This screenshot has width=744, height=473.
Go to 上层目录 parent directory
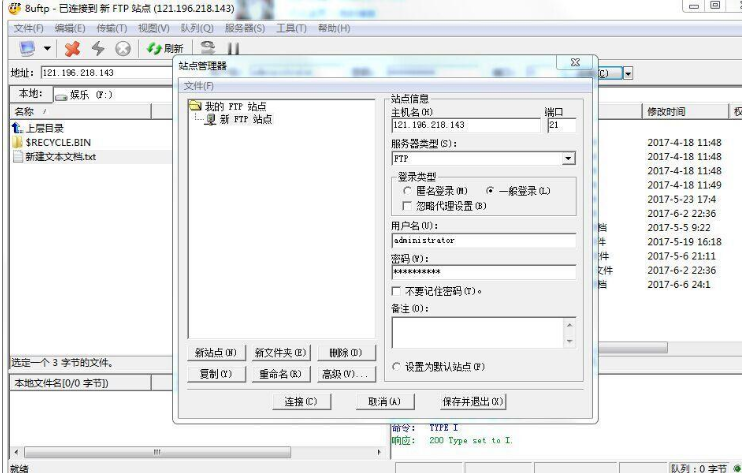pos(37,128)
